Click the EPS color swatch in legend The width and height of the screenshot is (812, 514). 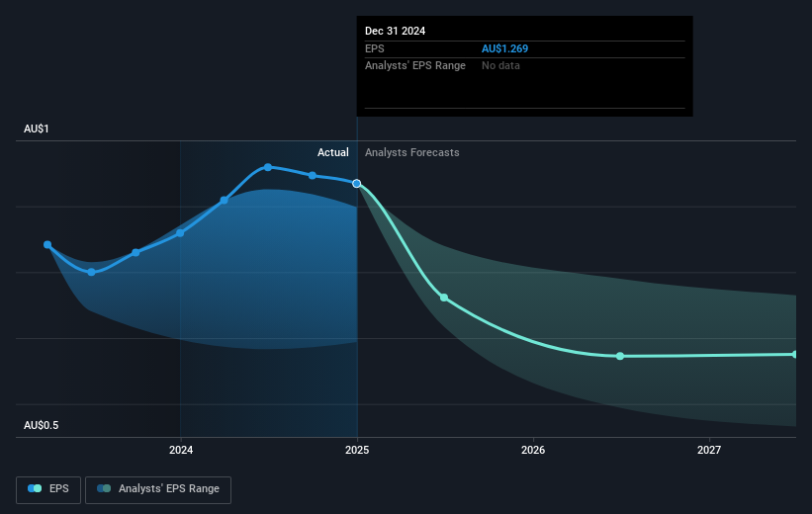[x=35, y=488]
